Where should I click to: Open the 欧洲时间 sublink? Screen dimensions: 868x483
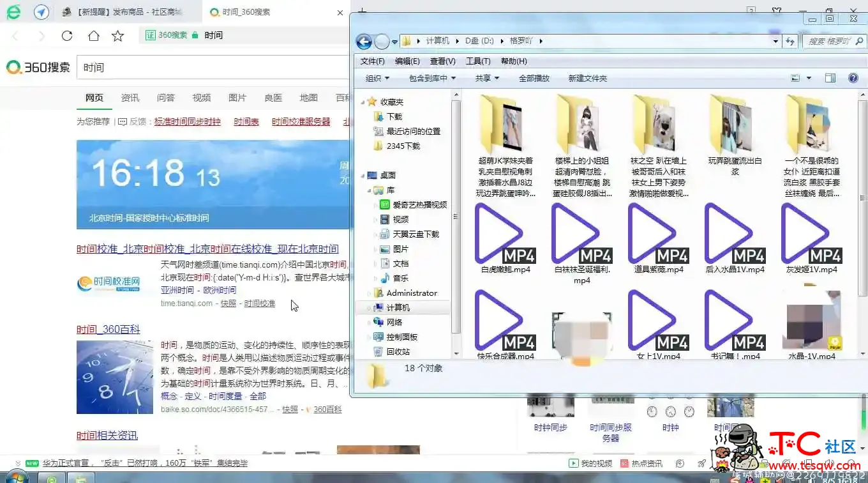(x=219, y=290)
